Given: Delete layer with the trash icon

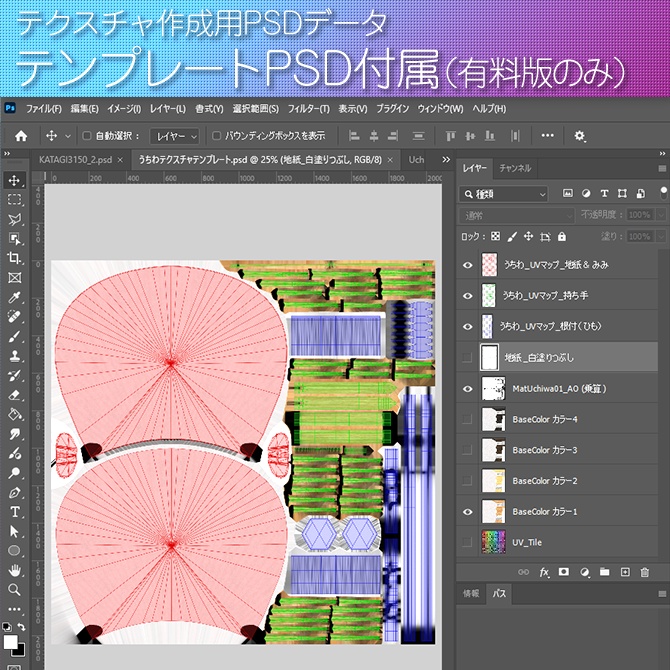Looking at the screenshot, I should [x=645, y=572].
